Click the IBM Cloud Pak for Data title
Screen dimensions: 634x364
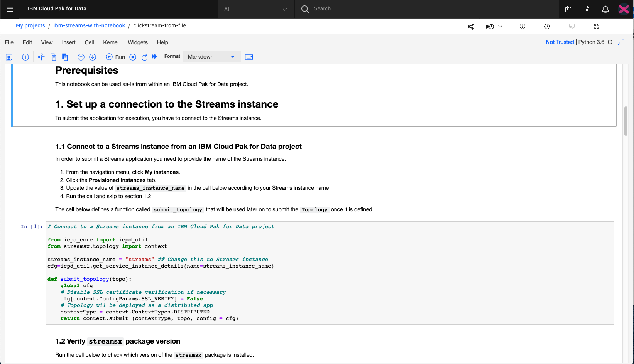(x=57, y=8)
